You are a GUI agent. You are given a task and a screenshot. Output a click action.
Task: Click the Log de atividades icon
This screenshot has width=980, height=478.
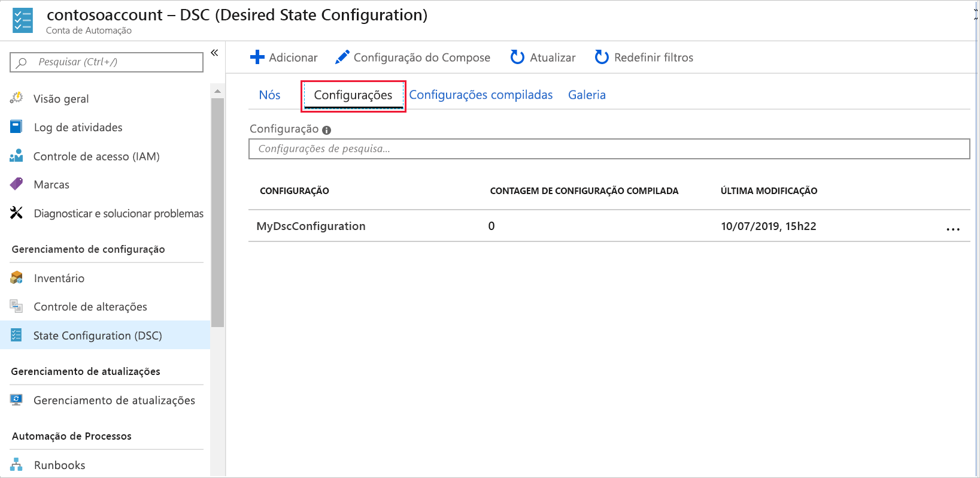pos(17,126)
